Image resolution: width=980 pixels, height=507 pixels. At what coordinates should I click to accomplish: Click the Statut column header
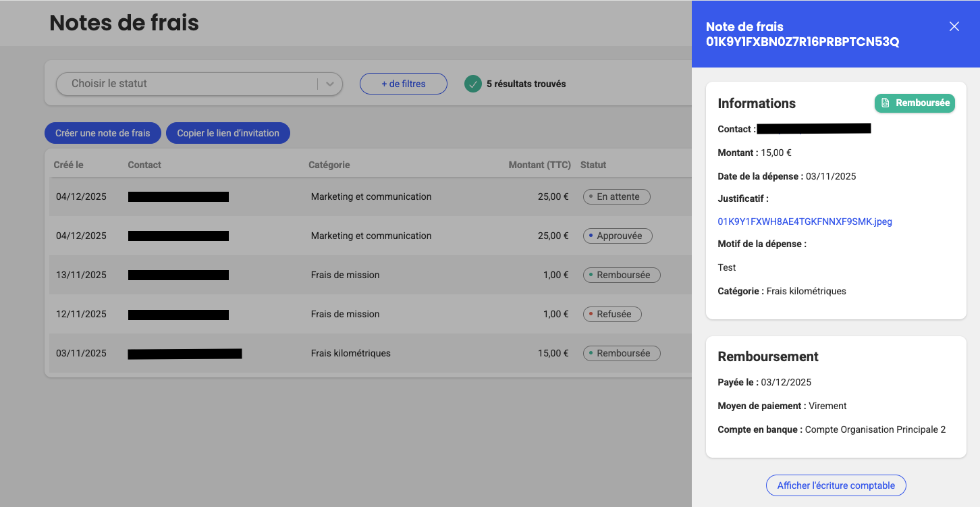[x=593, y=165]
